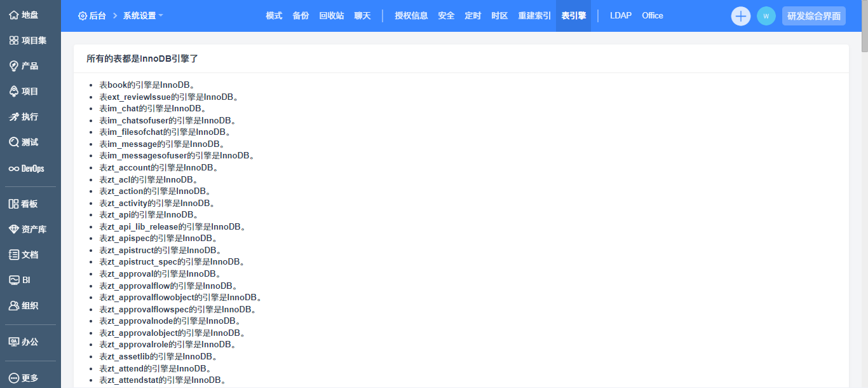Click the 后台 breadcrumb link
868x388 pixels.
(x=97, y=16)
